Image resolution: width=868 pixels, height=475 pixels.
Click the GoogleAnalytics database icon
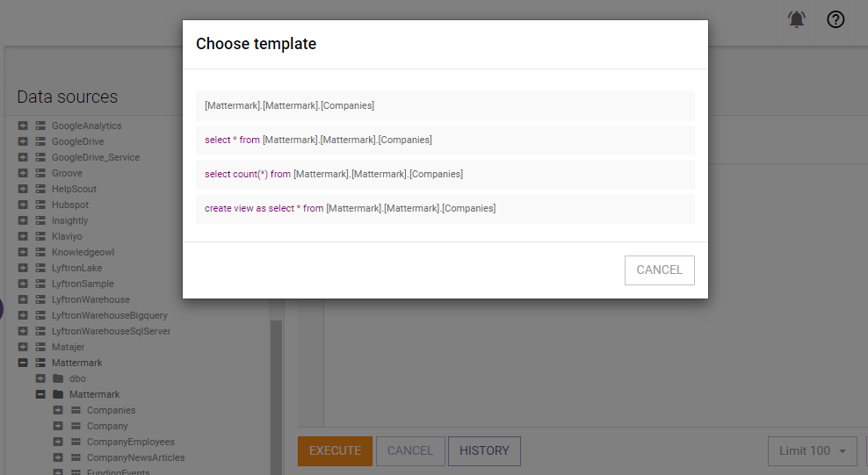click(x=40, y=126)
